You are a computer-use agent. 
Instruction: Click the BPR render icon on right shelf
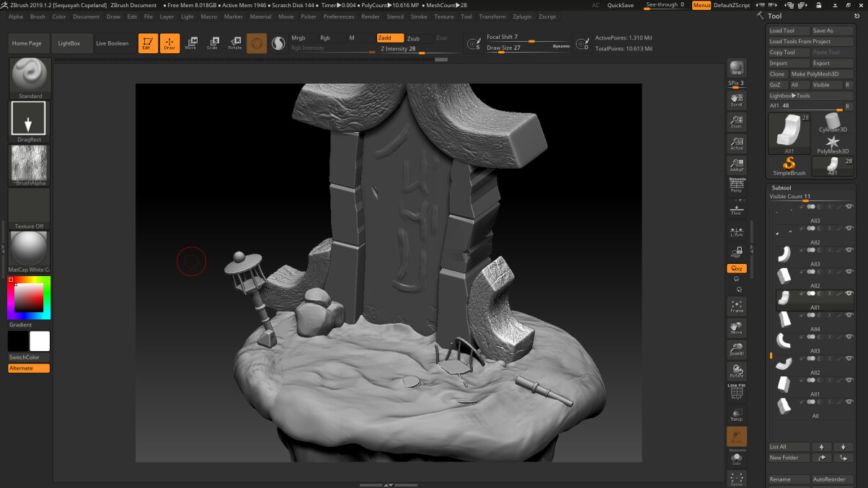coord(736,68)
